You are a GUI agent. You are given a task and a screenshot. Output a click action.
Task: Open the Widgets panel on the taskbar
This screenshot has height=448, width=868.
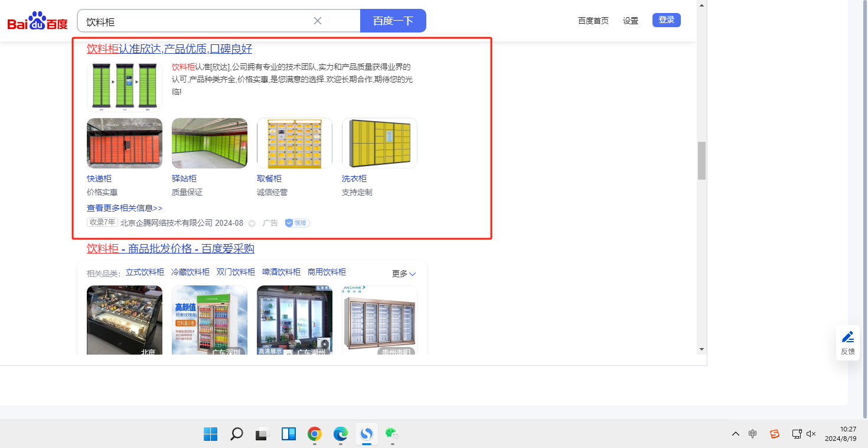click(289, 434)
